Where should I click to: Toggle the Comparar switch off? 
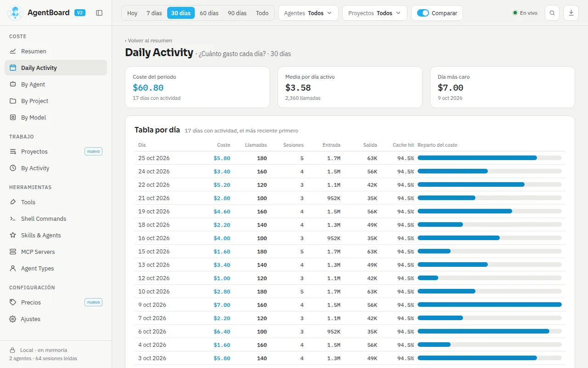[423, 13]
